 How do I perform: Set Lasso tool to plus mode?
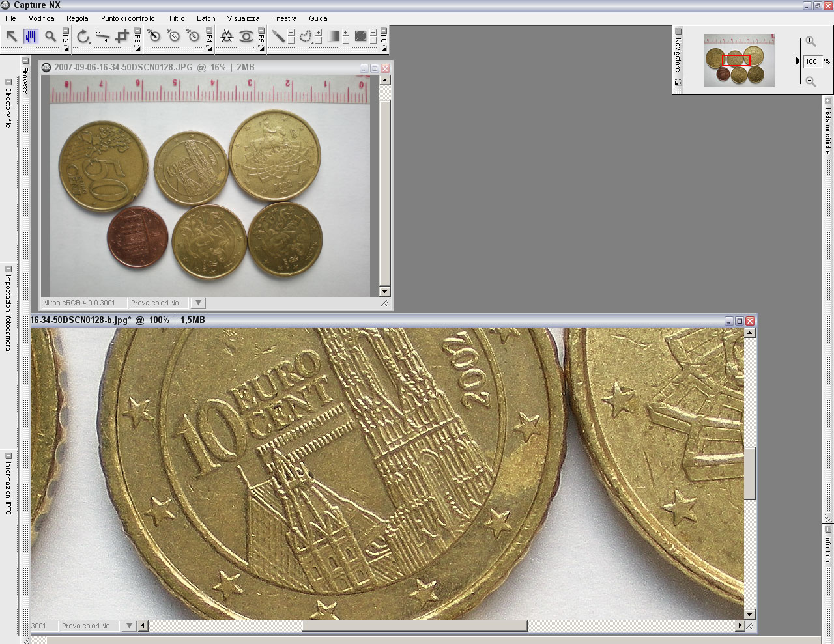[x=319, y=32]
